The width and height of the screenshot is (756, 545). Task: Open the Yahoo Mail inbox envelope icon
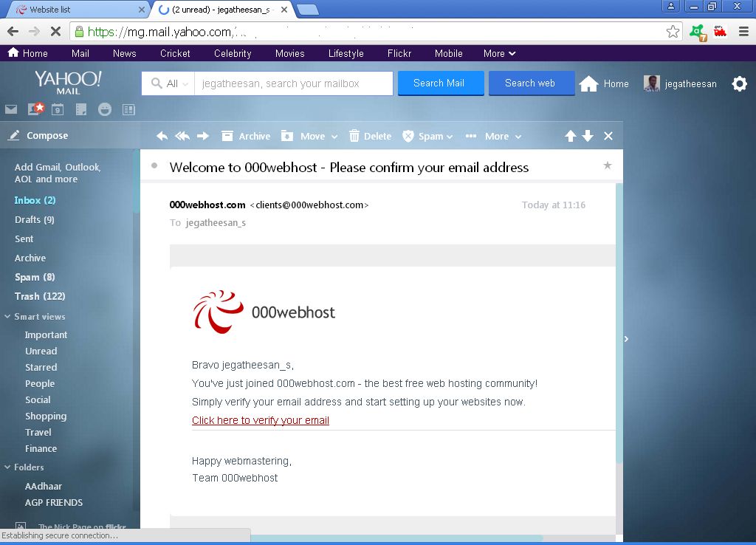[11, 109]
